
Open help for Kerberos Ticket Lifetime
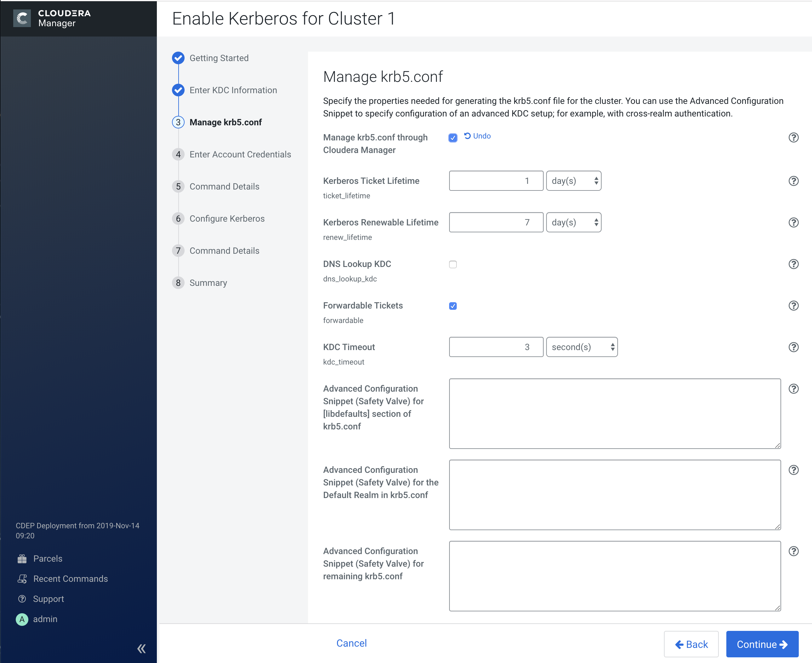(793, 181)
